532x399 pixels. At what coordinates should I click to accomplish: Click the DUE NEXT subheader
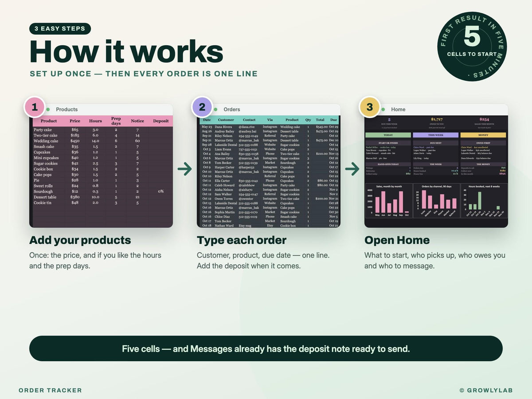435,143
